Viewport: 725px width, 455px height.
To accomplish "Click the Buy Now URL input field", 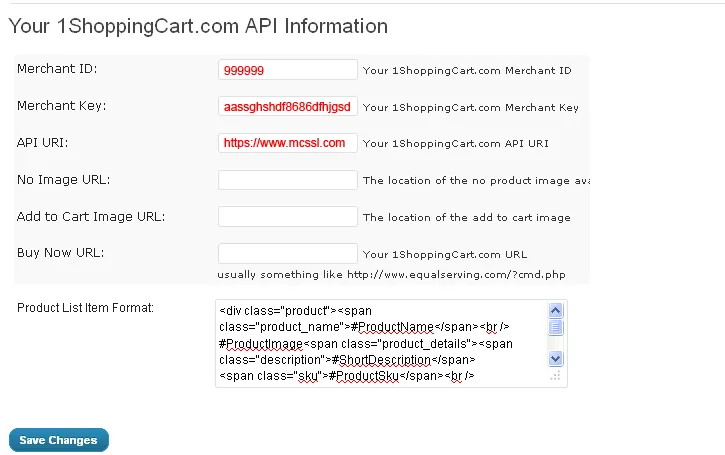I will click(288, 253).
